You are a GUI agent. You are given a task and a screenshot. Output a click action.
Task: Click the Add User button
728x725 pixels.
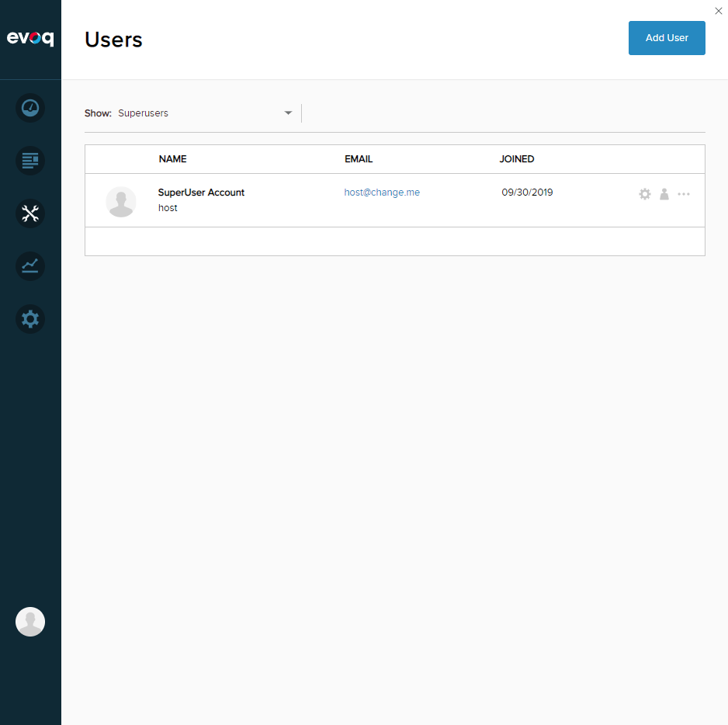click(667, 37)
